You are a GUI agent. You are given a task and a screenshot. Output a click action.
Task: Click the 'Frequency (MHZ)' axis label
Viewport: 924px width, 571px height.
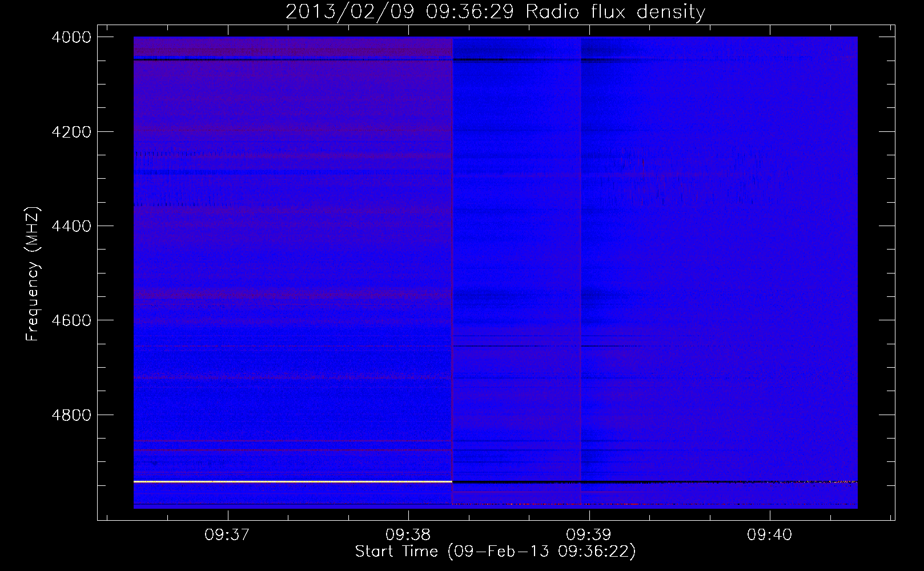(33, 274)
